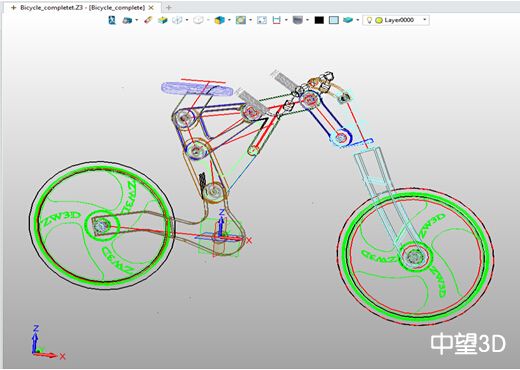Click the wireframe cube view icon
This screenshot has width=520, height=370.
(177, 20)
